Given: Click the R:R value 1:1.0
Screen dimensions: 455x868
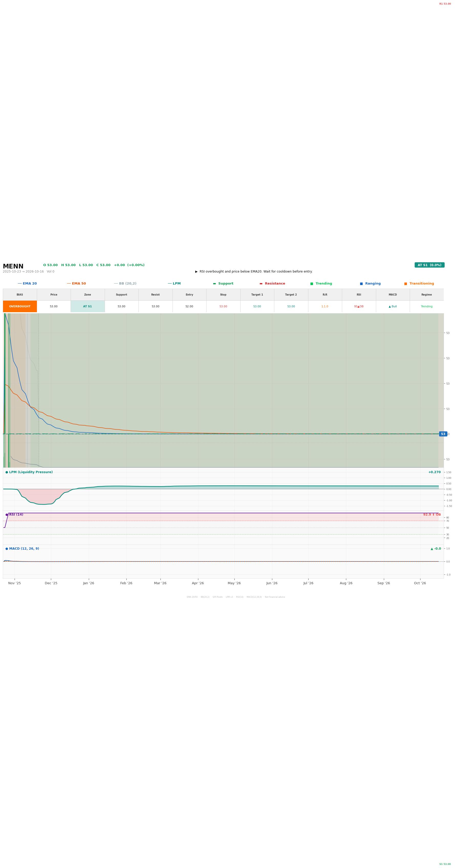Looking at the screenshot, I should pyautogui.click(x=325, y=307).
